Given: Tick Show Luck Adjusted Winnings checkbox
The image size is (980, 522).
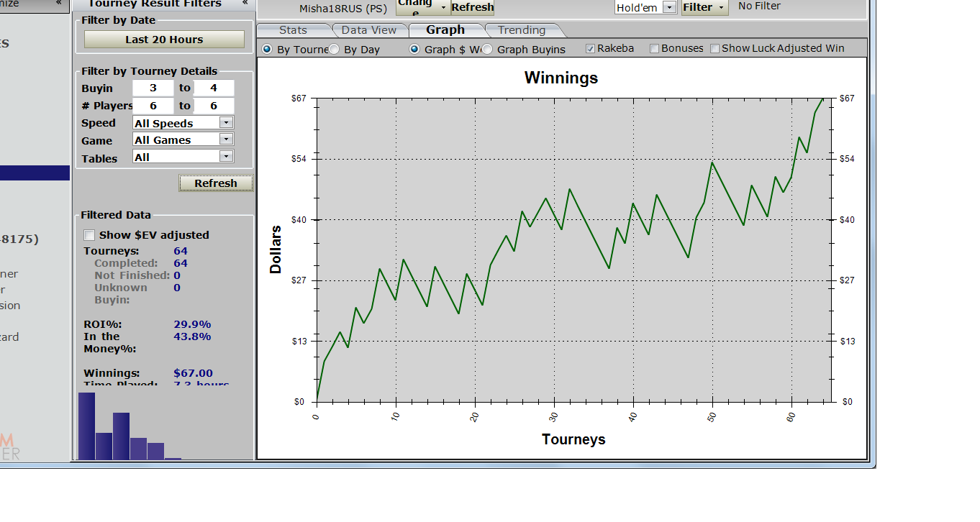Looking at the screenshot, I should [x=714, y=48].
